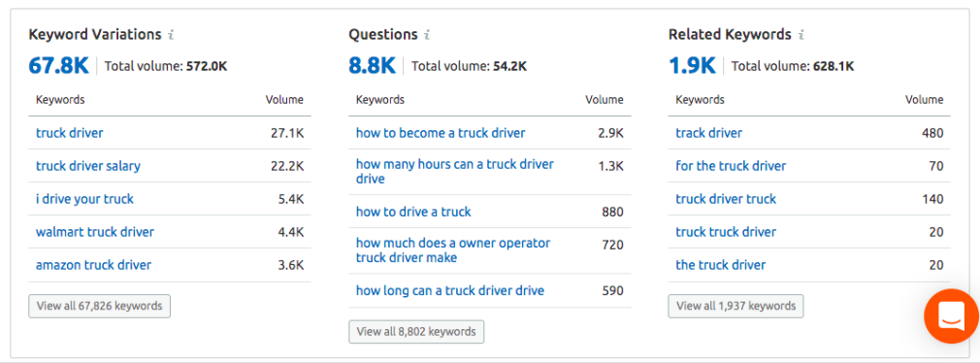
Task: Click View all 8,802 keywords button
Action: (x=416, y=332)
